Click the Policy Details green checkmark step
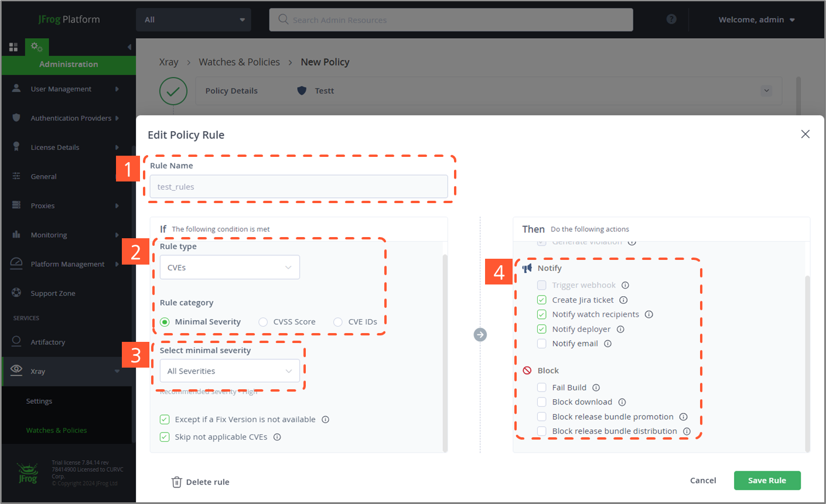Image resolution: width=826 pixels, height=504 pixels. pyautogui.click(x=173, y=92)
